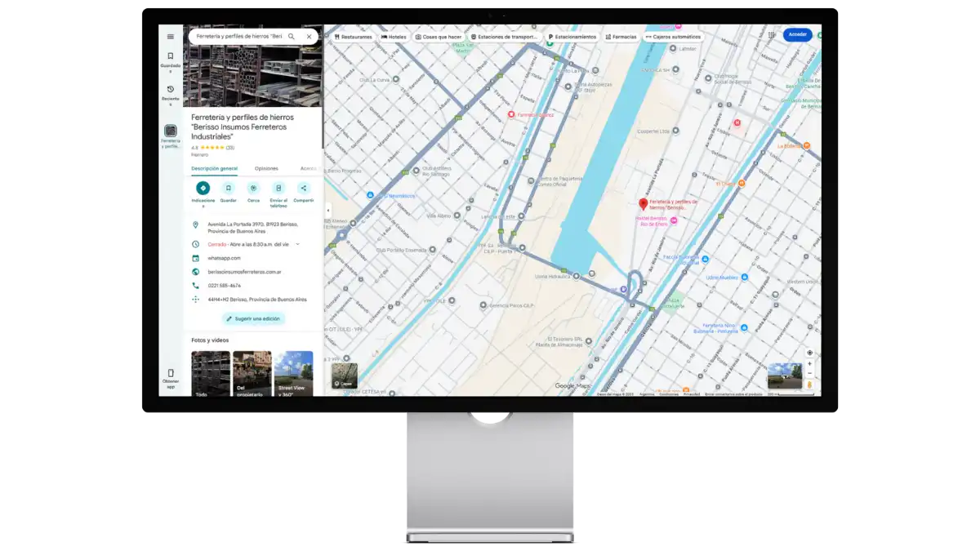Save place with the Guardar icon
The height and width of the screenshot is (551, 980).
(x=228, y=189)
